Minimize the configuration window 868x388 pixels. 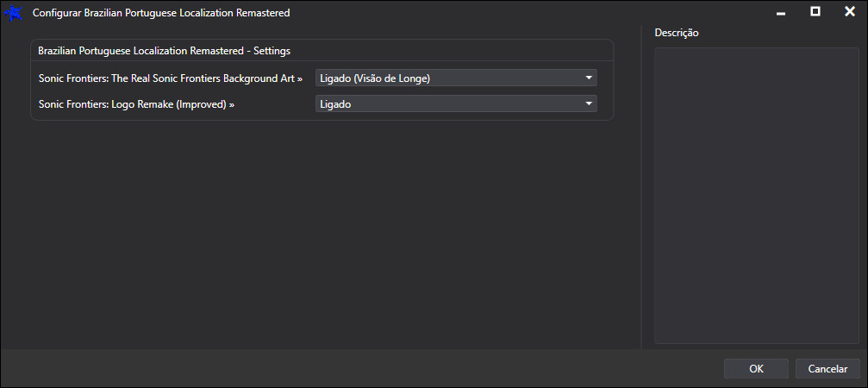point(781,12)
